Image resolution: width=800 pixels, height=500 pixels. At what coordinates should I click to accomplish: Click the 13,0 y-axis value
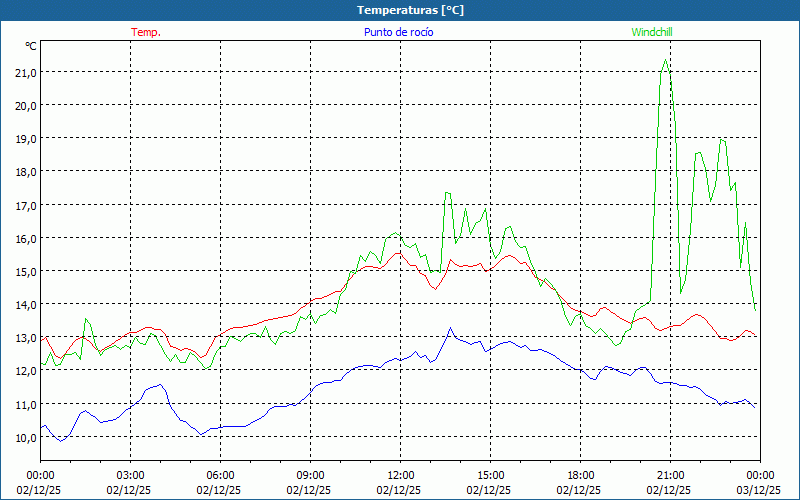click(25, 338)
